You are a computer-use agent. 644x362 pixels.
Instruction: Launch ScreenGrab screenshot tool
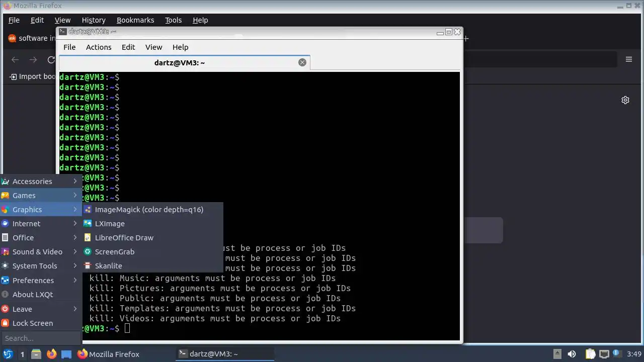pos(152,252)
